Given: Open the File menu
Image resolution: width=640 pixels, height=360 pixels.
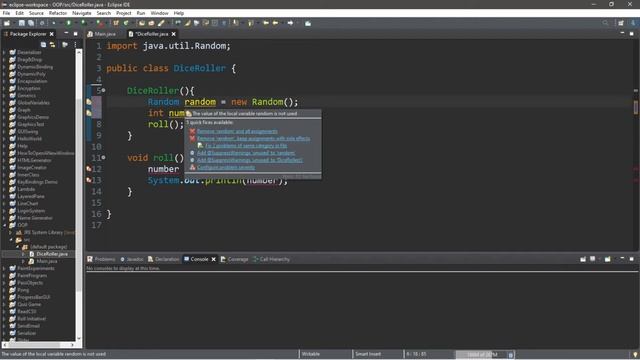Looking at the screenshot, I should pos(6,13).
